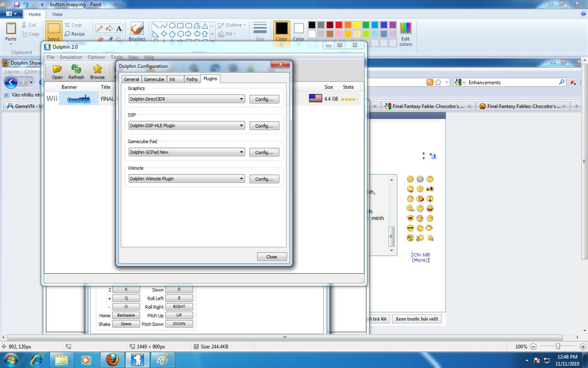Switch to the Gamecube tab
This screenshot has height=368, width=588.
coord(154,79)
